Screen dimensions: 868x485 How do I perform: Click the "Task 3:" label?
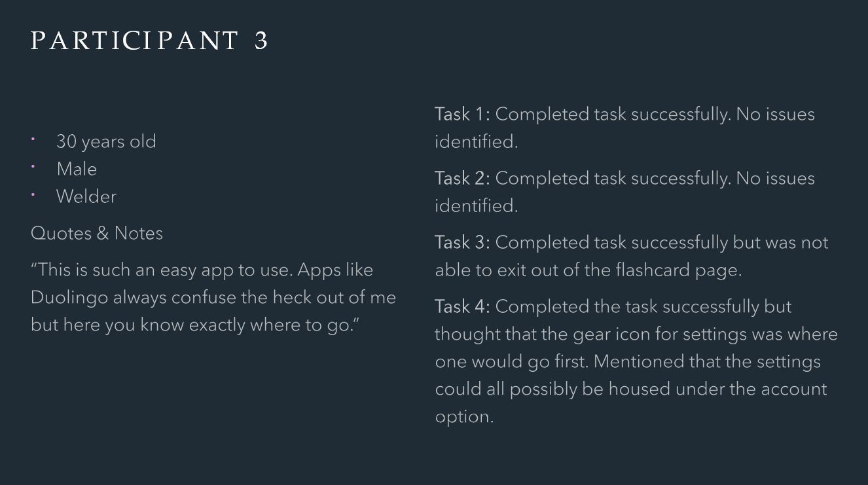(x=462, y=242)
